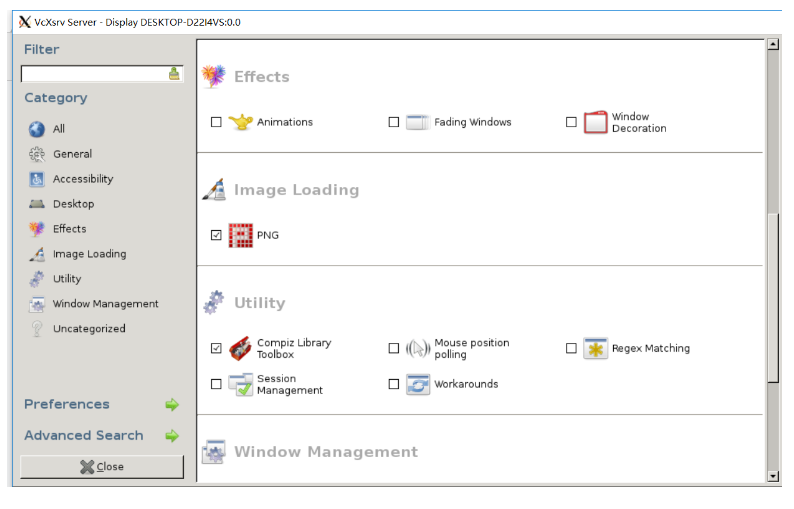
Task: Select the General category label
Action: 72,154
